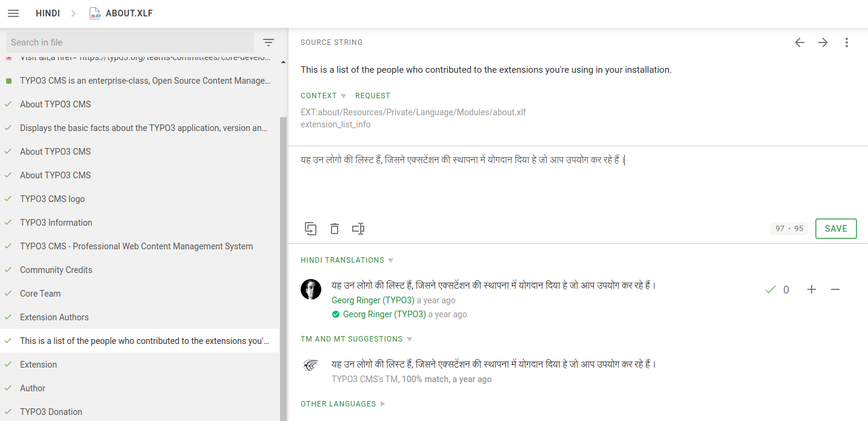868x421 pixels.
Task: Open the three-dot more options menu
Action: tap(847, 42)
